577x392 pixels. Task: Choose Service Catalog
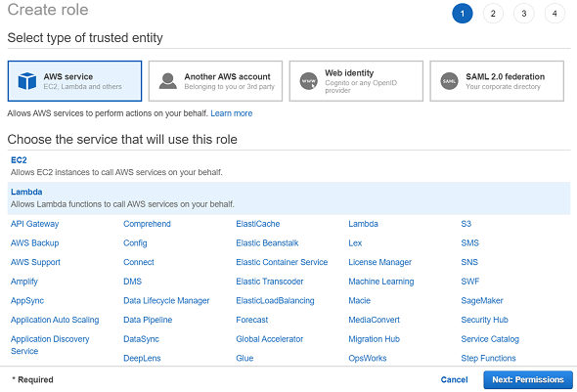pos(490,338)
